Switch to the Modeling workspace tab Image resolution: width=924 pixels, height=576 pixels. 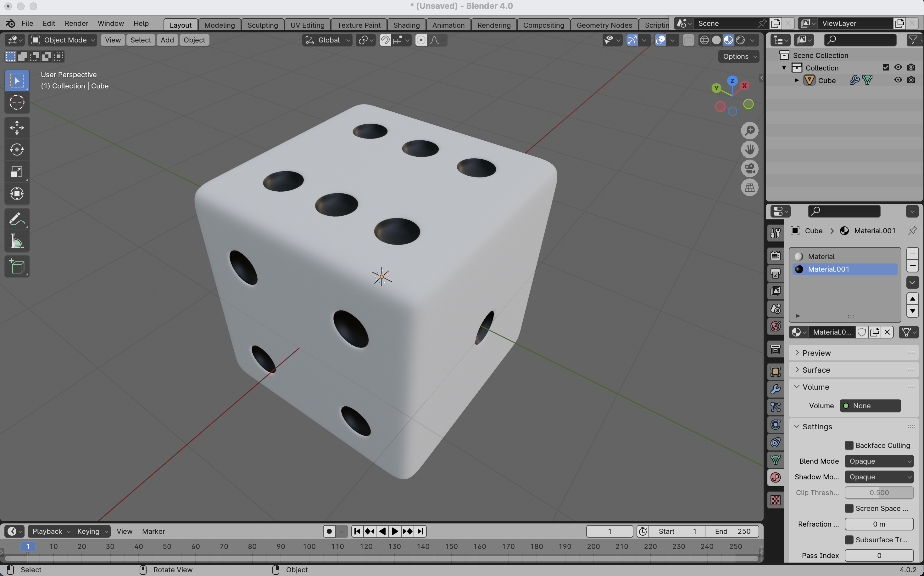click(x=220, y=25)
